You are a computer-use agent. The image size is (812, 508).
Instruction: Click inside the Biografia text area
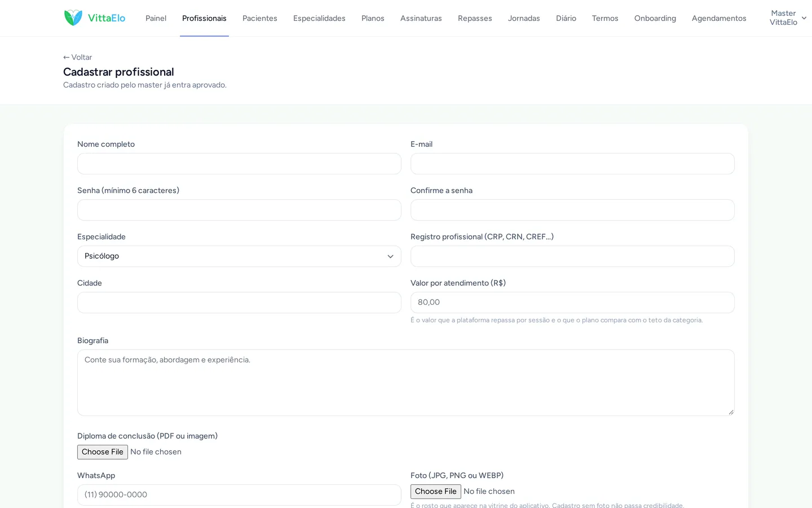pos(406,383)
